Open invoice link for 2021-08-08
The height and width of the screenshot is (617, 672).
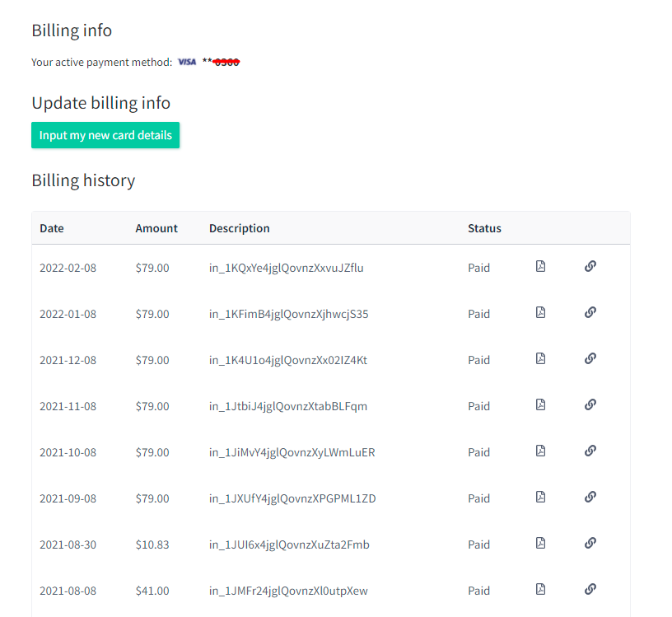[x=590, y=589]
